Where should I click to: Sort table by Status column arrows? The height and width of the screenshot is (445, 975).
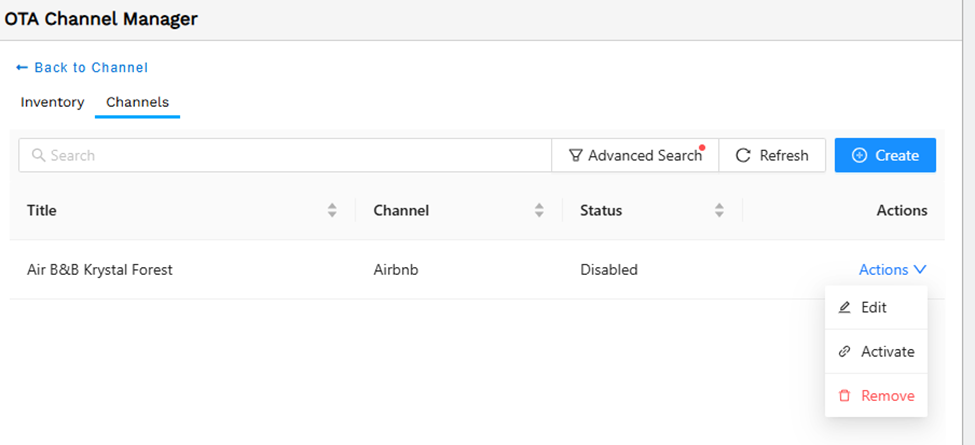coord(719,210)
